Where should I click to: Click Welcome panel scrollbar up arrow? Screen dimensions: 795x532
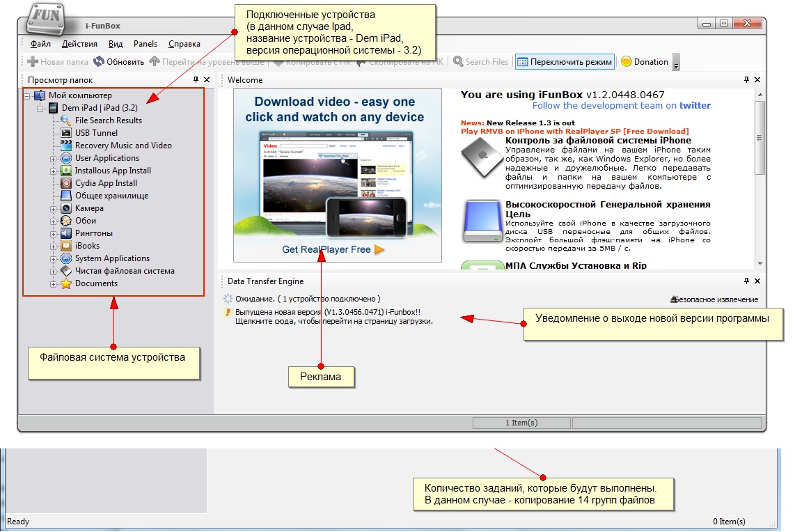coord(760,95)
